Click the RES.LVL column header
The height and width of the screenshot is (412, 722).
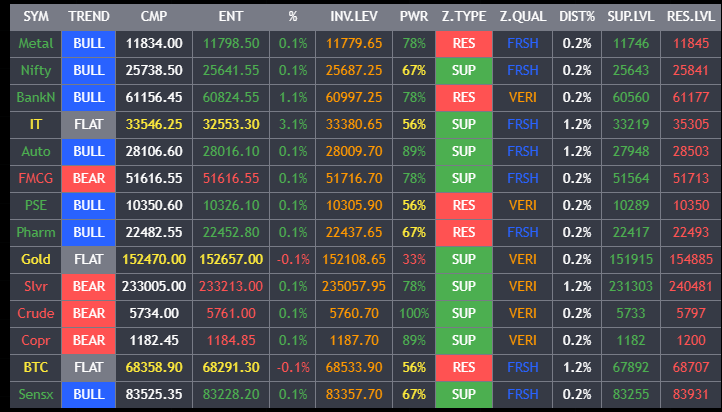click(684, 16)
